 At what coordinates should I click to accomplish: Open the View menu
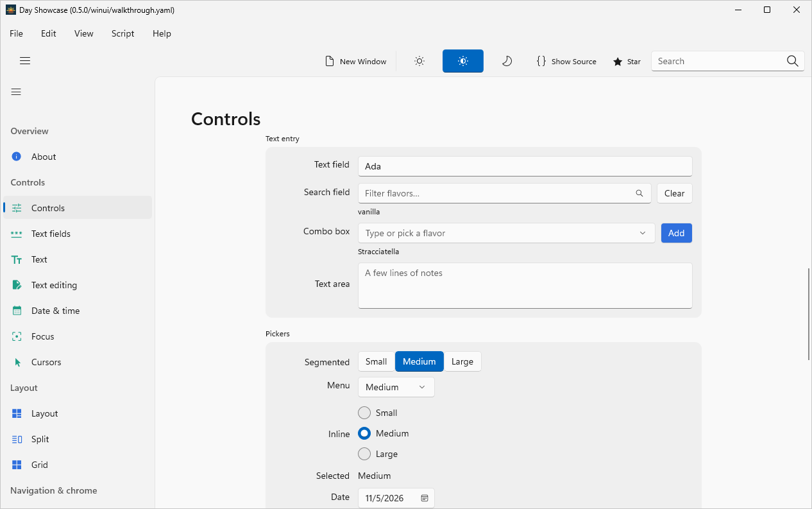(84, 33)
